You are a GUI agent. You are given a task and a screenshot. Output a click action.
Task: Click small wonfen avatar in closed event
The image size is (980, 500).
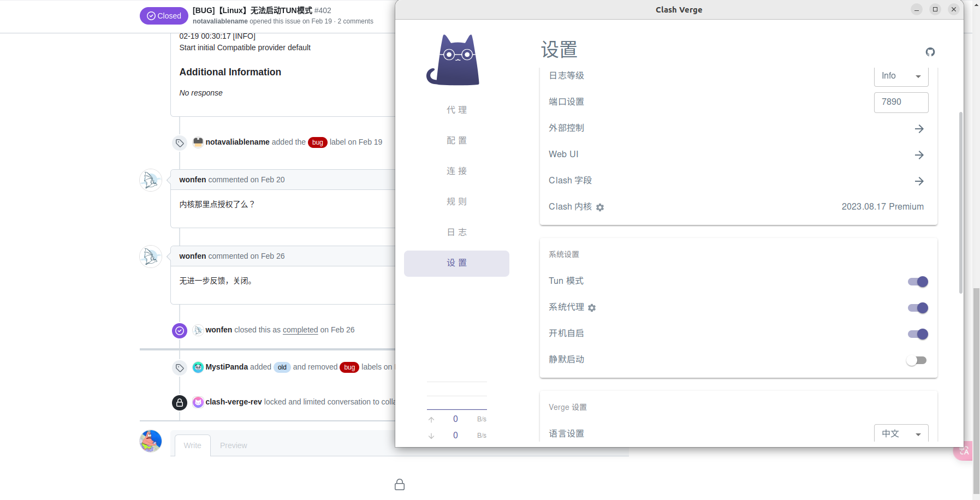(x=198, y=330)
